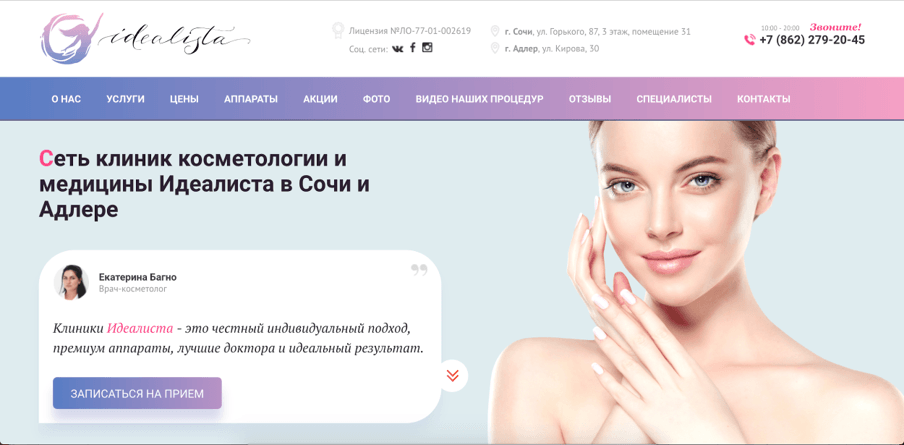This screenshot has height=445, width=904.
Task: Click Екатерина Багно's avatar photo
Action: 71,282
